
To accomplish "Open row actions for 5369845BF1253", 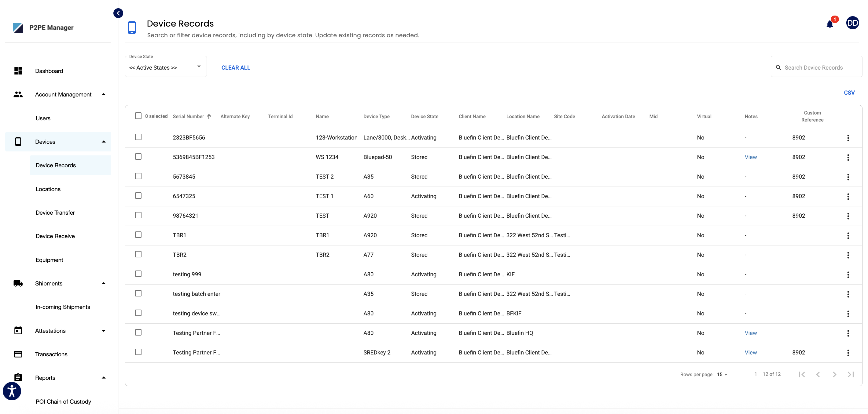I will [848, 157].
